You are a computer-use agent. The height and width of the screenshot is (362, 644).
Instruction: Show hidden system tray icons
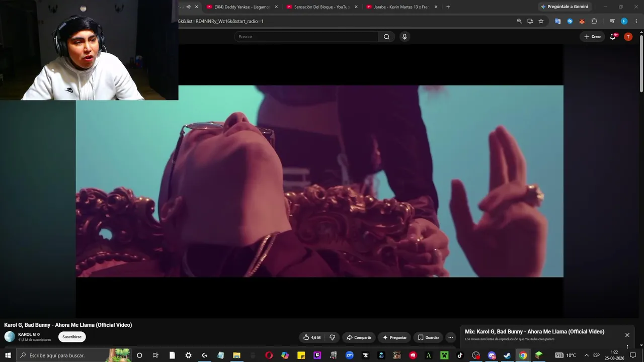pyautogui.click(x=586, y=355)
